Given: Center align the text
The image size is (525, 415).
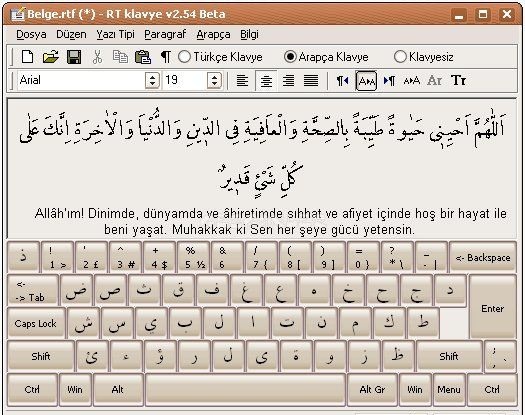Looking at the screenshot, I should (x=266, y=80).
